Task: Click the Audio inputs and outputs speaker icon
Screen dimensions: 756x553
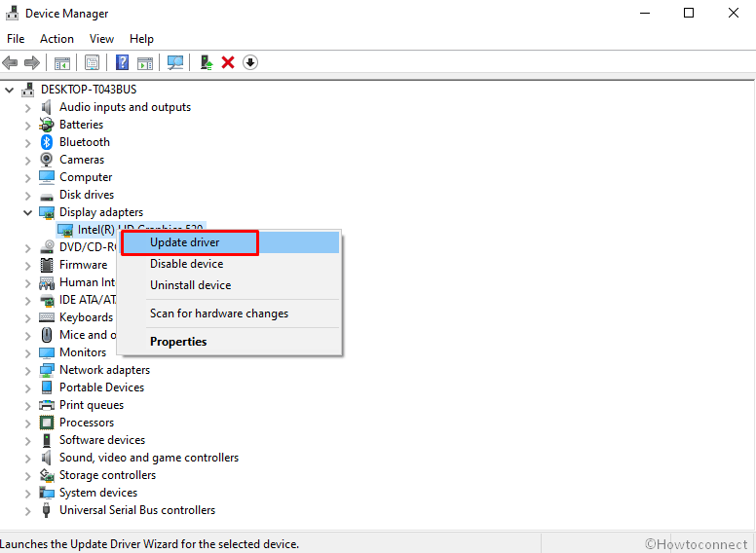Action: 47,107
